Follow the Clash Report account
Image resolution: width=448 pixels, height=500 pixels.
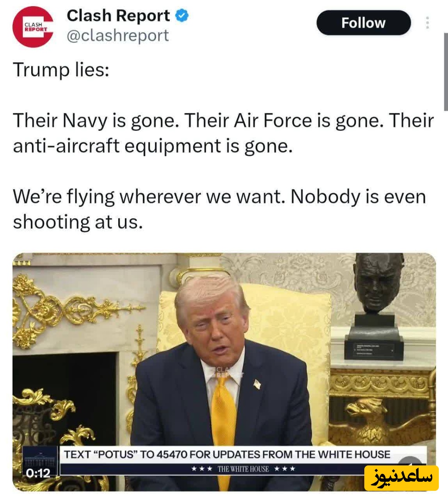363,22
